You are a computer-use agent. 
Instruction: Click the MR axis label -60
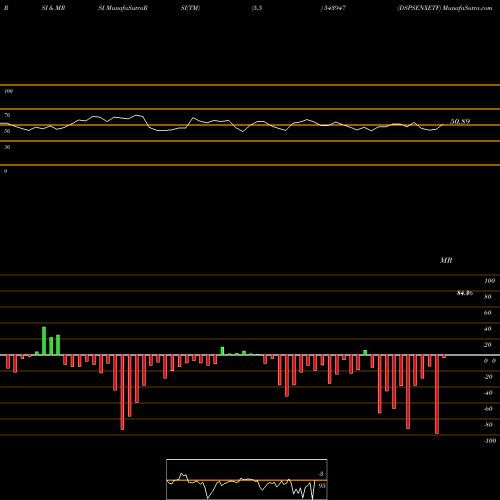(488, 409)
